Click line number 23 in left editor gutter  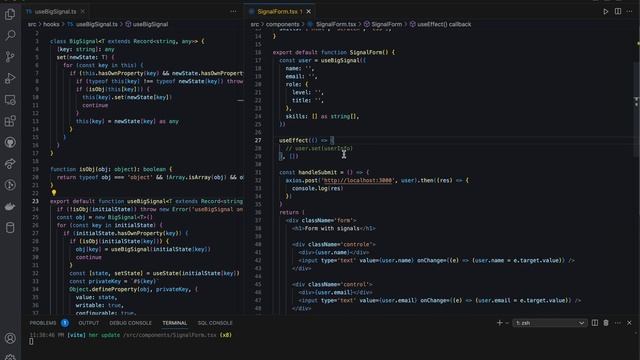coord(36,201)
